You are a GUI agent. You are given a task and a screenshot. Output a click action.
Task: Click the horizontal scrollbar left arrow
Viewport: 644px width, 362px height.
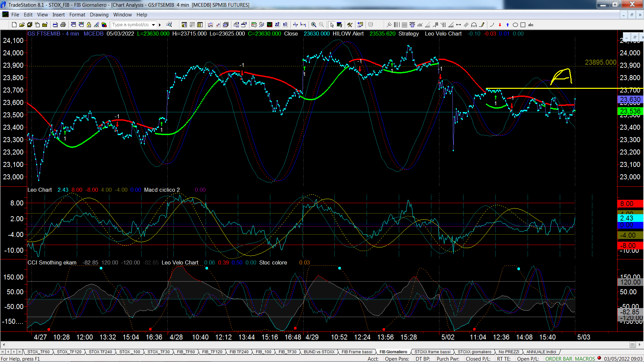pos(4,345)
